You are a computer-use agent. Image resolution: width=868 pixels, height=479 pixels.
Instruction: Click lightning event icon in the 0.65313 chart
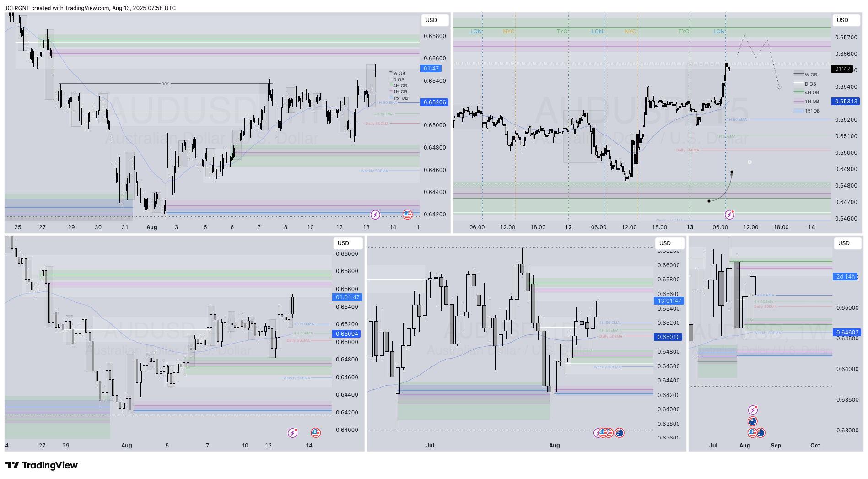pyautogui.click(x=729, y=215)
